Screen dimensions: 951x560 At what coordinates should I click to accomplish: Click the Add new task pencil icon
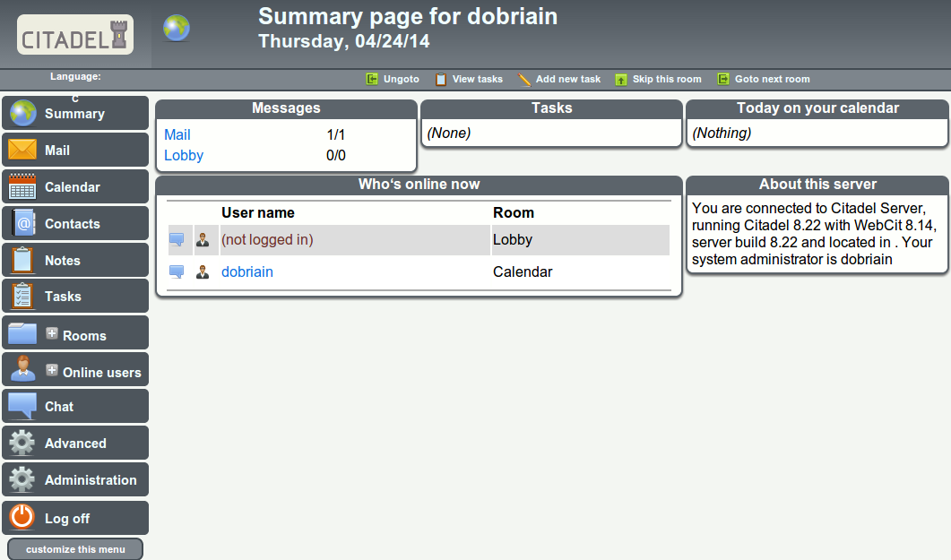(x=524, y=80)
